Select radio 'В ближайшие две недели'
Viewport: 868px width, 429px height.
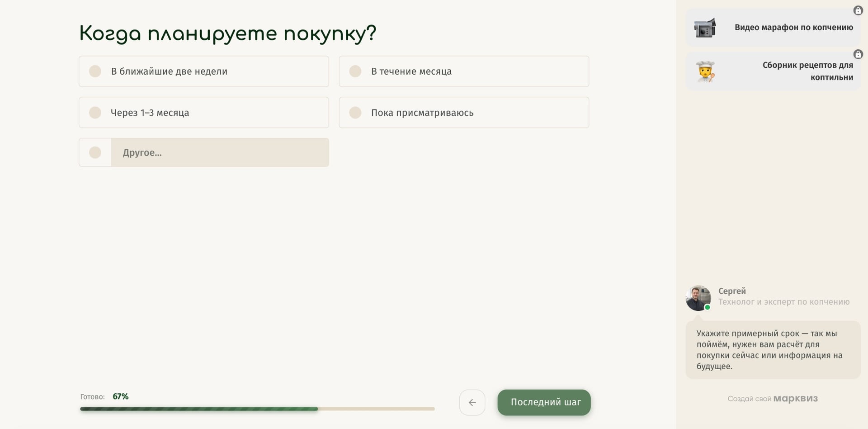204,71
